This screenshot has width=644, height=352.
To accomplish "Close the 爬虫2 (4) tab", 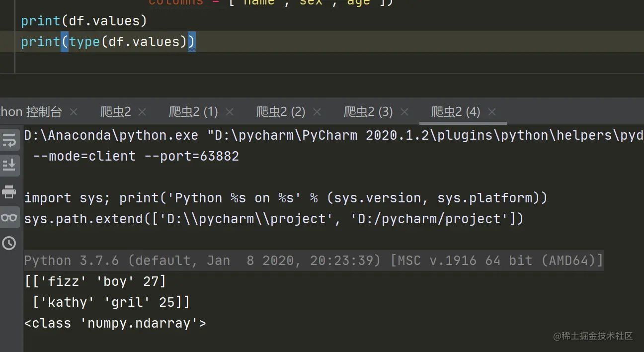I will pyautogui.click(x=492, y=112).
